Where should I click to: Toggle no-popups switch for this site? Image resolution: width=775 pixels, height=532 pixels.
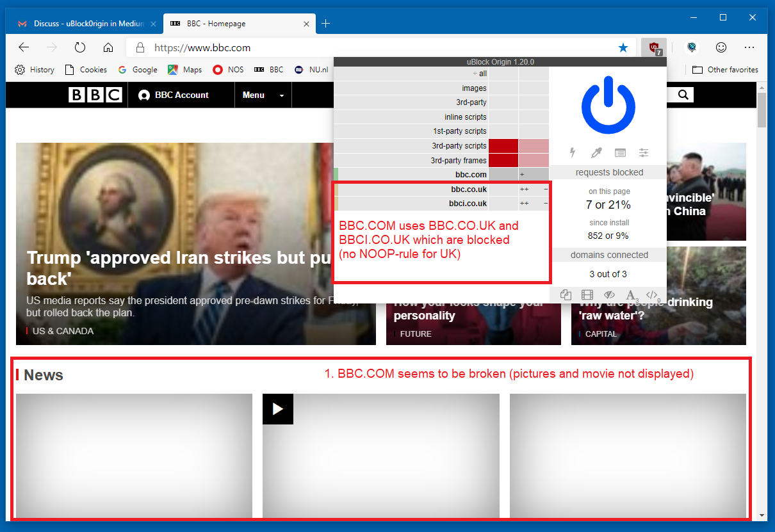click(x=566, y=295)
